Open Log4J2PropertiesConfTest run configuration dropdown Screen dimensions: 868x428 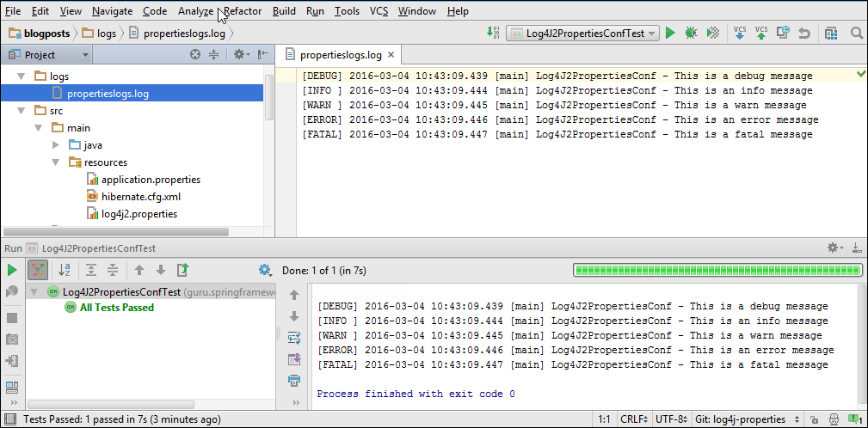583,34
